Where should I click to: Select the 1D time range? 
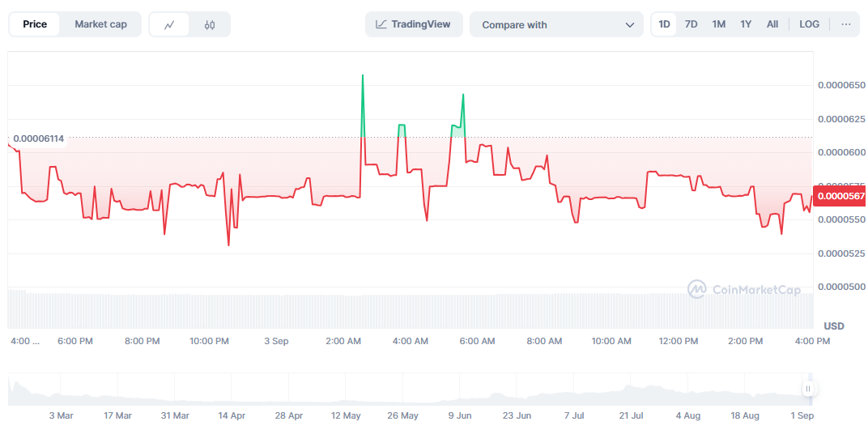(x=664, y=24)
